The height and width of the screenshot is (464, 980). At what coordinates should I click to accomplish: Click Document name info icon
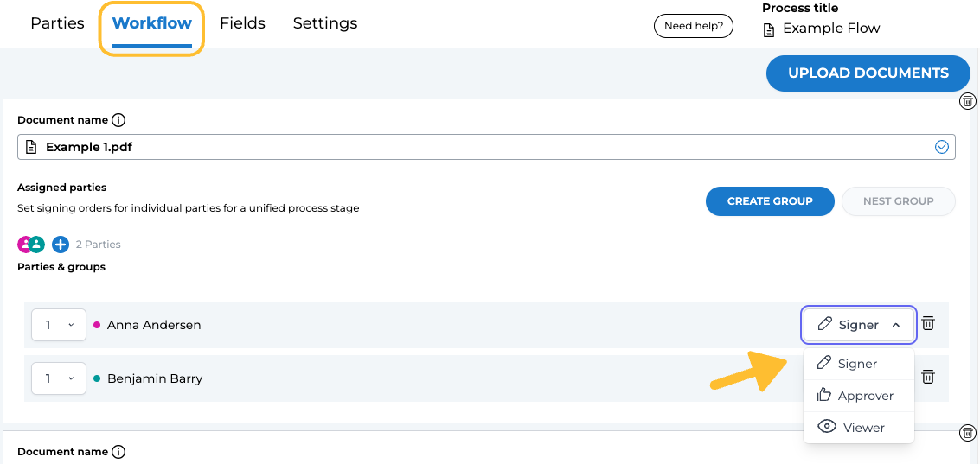(119, 120)
